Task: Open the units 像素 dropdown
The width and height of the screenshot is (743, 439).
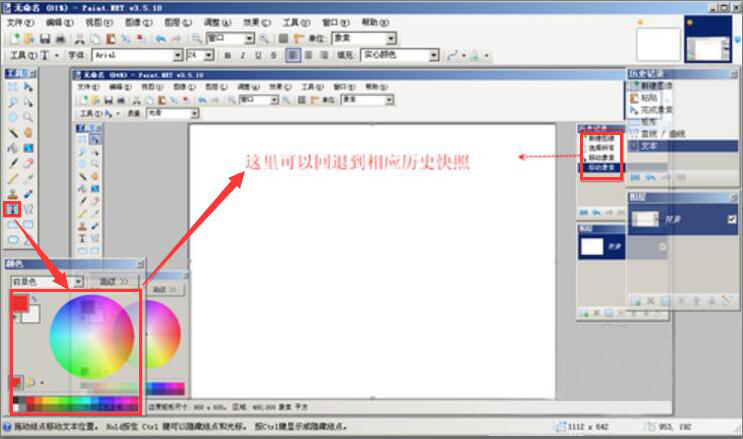Action: (x=391, y=38)
